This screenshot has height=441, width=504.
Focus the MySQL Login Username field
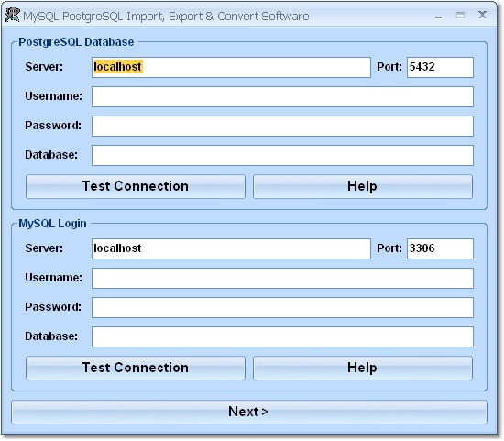click(x=282, y=278)
